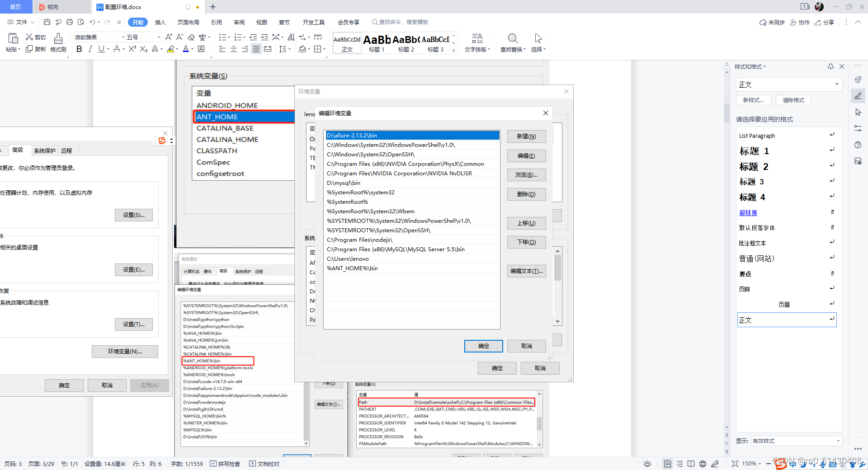The width and height of the screenshot is (868, 470).
Task: Expand the styles gallery
Action: click(x=454, y=51)
